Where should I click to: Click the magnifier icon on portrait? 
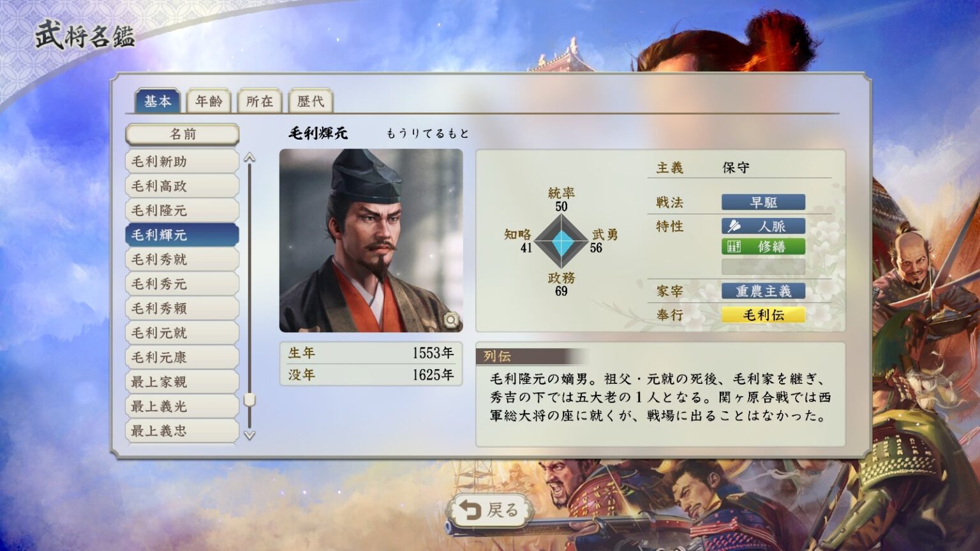click(x=451, y=320)
